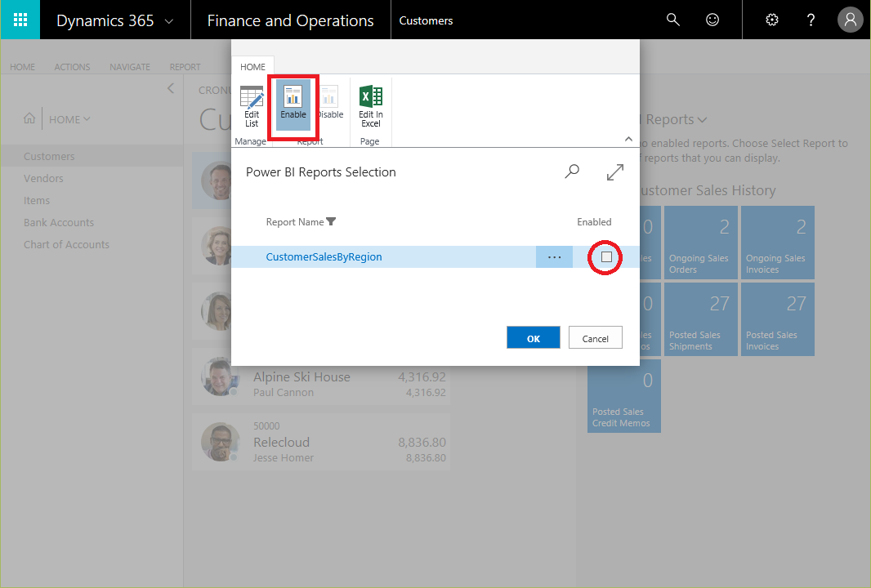Click the Disable report button
The height and width of the screenshot is (588, 871).
tap(331, 104)
